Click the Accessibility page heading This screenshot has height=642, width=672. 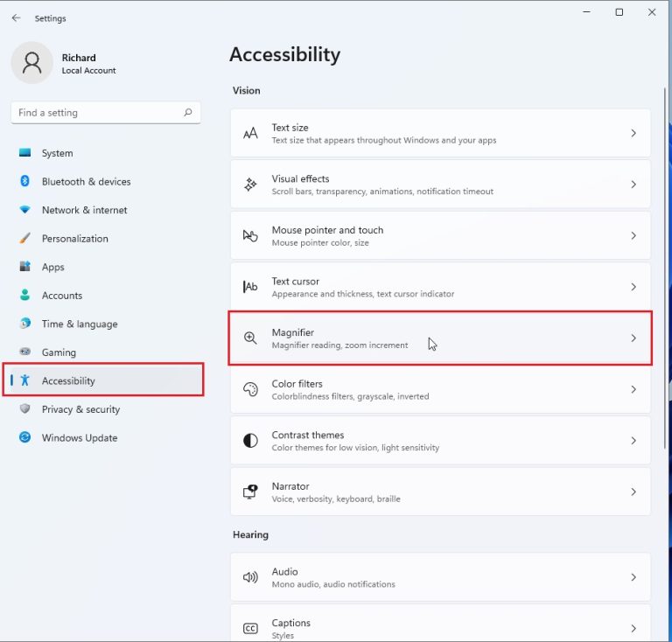[284, 55]
